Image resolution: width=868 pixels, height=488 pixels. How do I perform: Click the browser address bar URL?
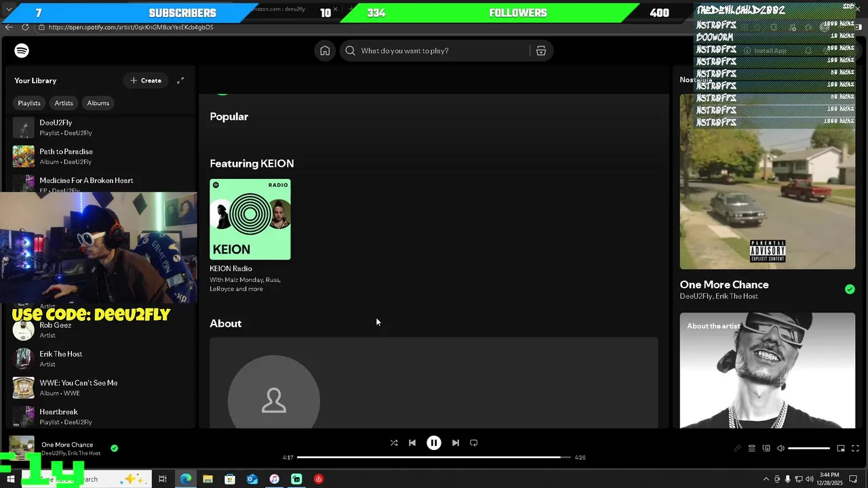pyautogui.click(x=131, y=27)
